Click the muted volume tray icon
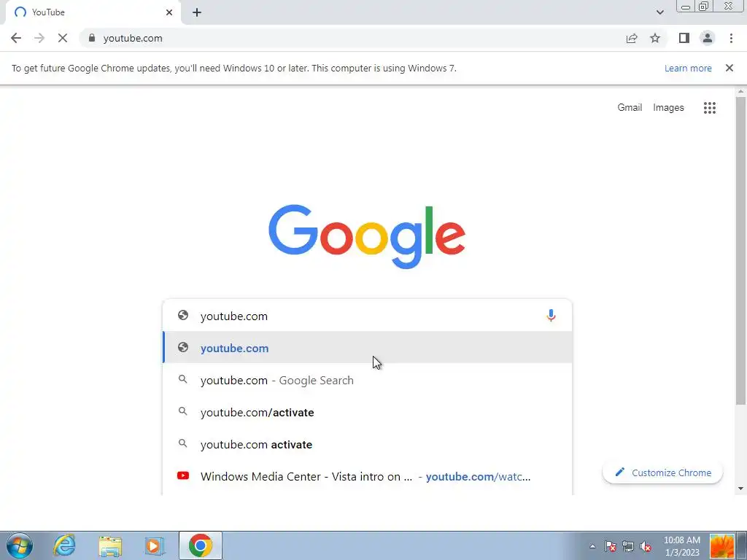This screenshot has width=747, height=560. coord(646,546)
